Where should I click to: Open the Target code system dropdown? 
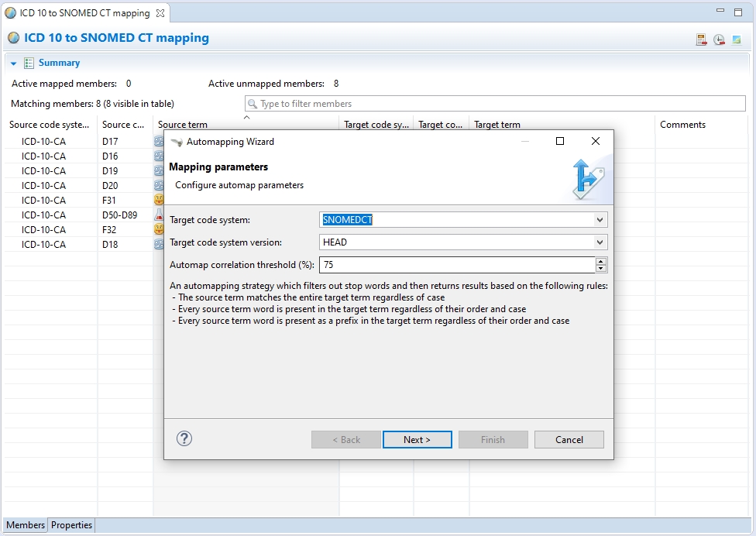600,220
